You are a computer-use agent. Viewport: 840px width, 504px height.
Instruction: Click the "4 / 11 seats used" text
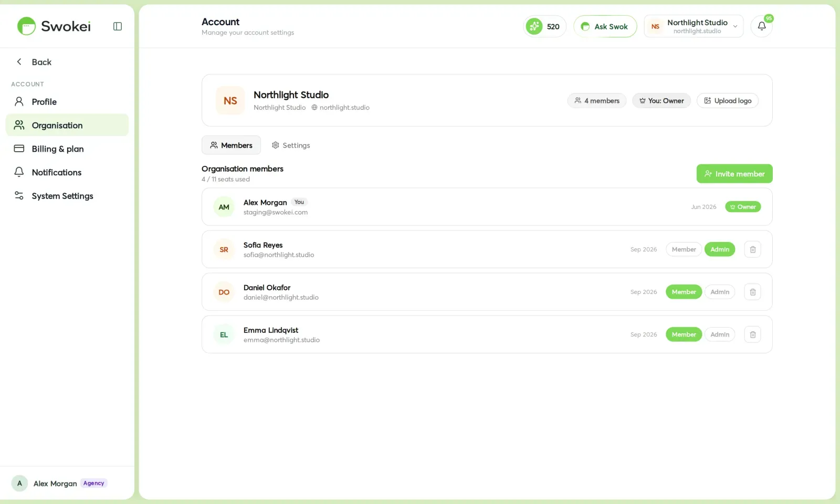(x=226, y=179)
